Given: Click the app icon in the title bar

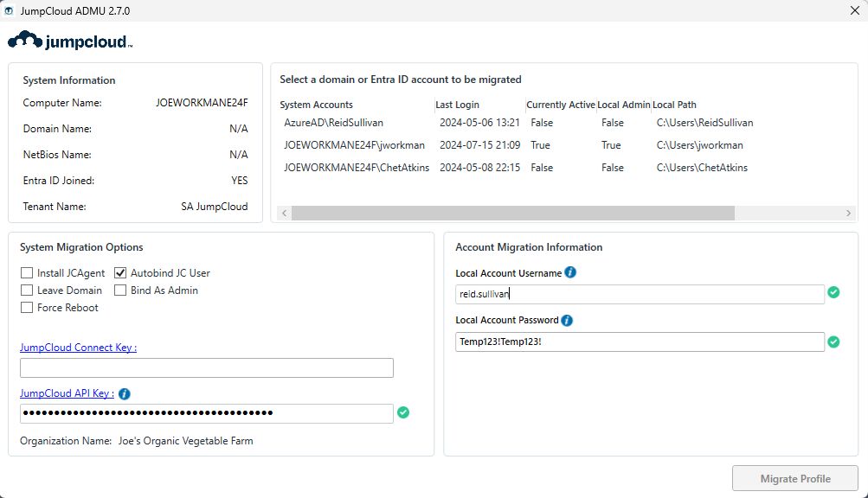Looking at the screenshot, I should pos(9,10).
